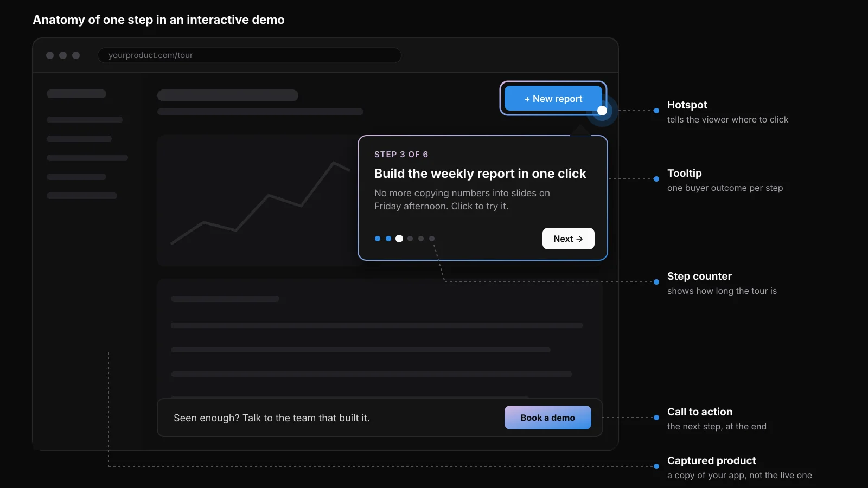Screen dimensions: 868x488
Task: Click 'Seen enough? Talk to the team that built it.'
Action: click(x=272, y=418)
